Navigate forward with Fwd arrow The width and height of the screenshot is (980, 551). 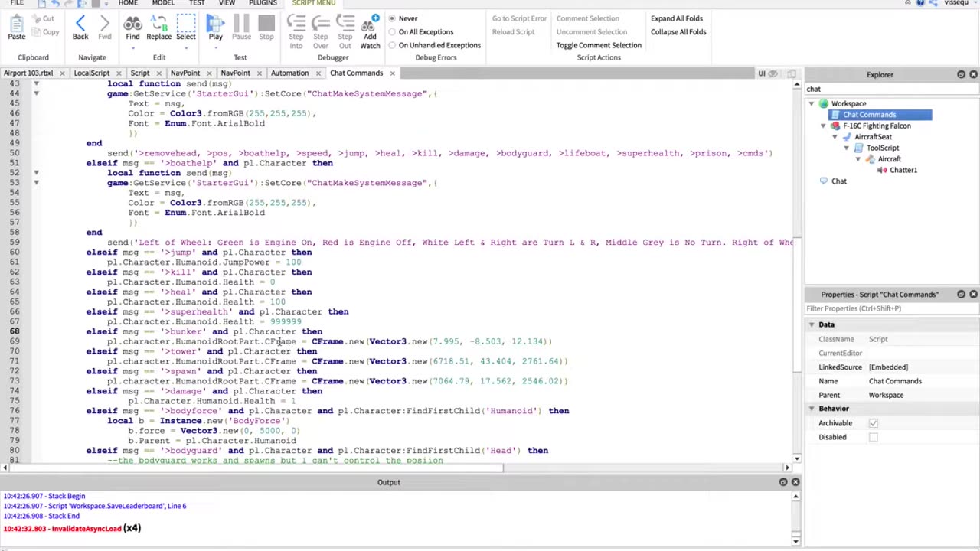pos(105,29)
